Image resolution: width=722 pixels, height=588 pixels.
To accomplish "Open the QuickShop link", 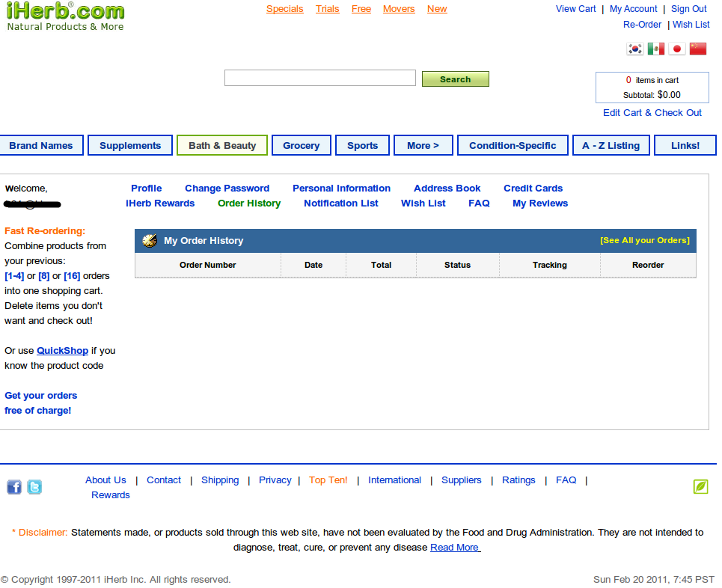I will click(62, 350).
